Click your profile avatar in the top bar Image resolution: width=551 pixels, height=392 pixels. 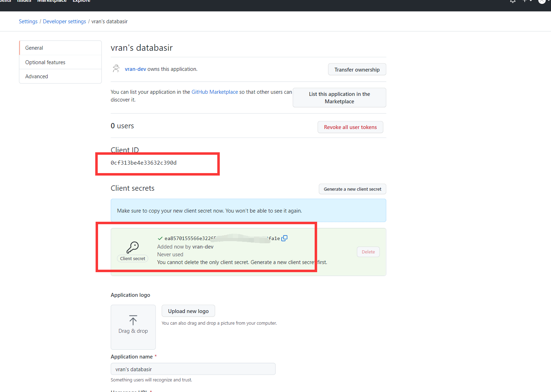click(x=541, y=2)
